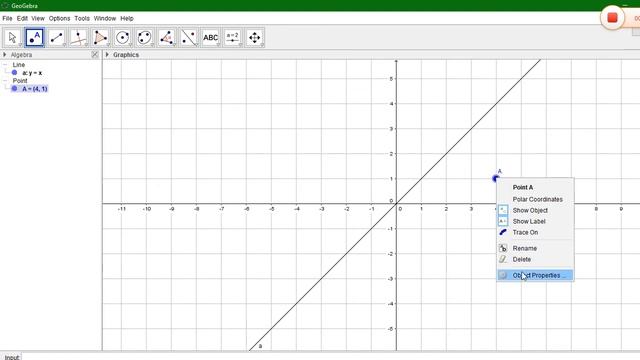Open the Edit menu
Screen dimensions: 640x360
tap(22, 18)
